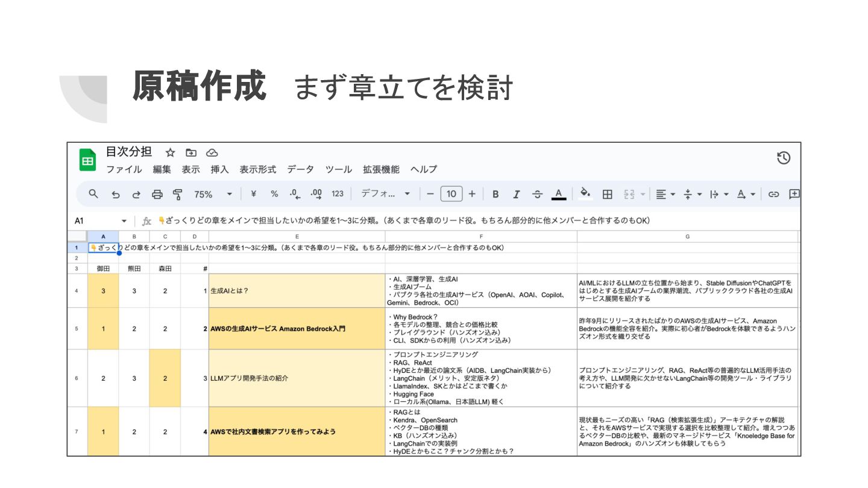Open the version history clock icon
The width and height of the screenshot is (868, 488).
(x=784, y=158)
